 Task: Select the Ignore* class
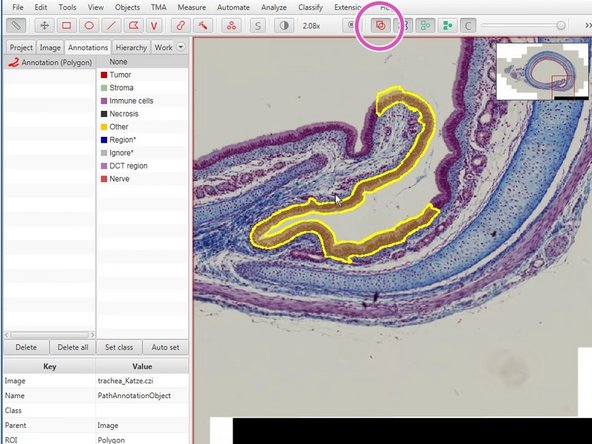[143, 153]
